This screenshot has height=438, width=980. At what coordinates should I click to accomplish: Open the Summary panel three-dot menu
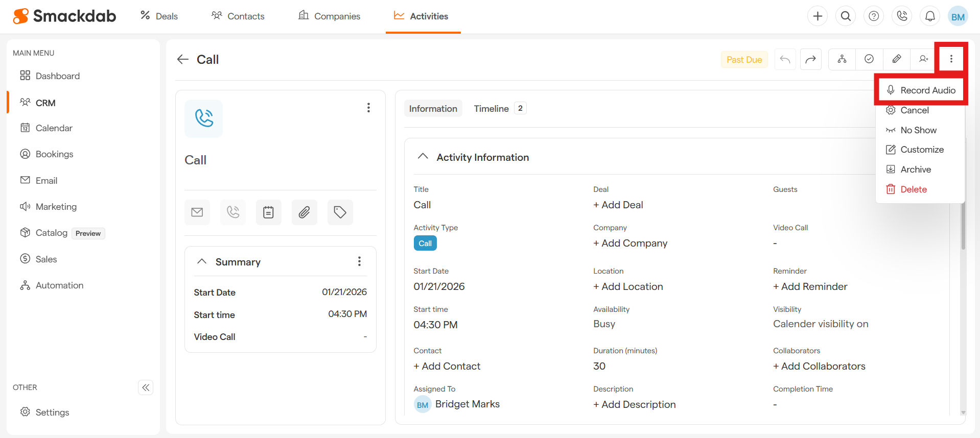(359, 261)
